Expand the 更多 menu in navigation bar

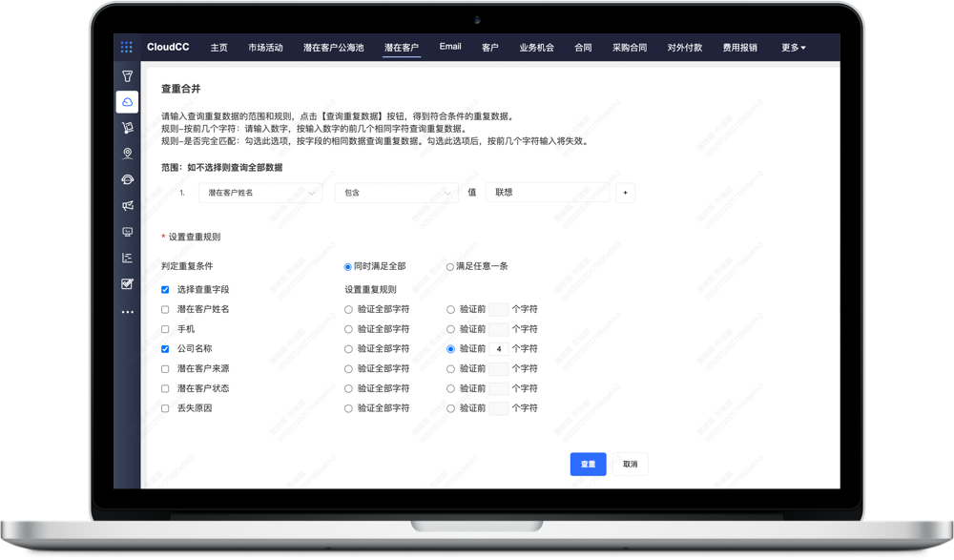pos(793,47)
